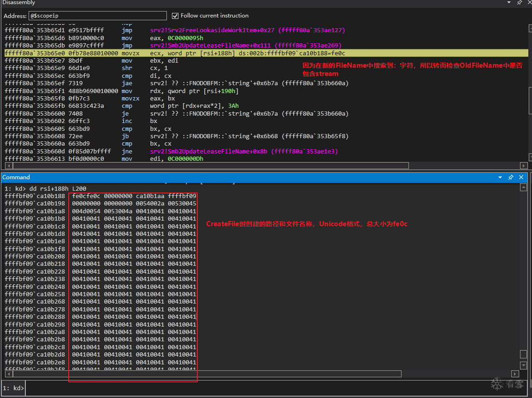Click the kd> command input box
This screenshot has width=532, height=398.
pyautogui.click(x=277, y=388)
